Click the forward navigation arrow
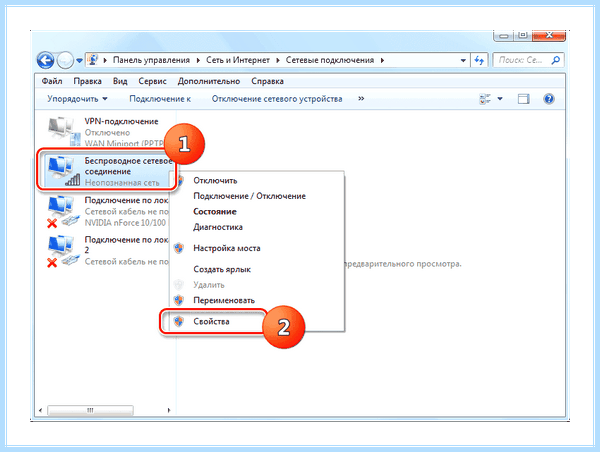600x452 pixels. 65,60
